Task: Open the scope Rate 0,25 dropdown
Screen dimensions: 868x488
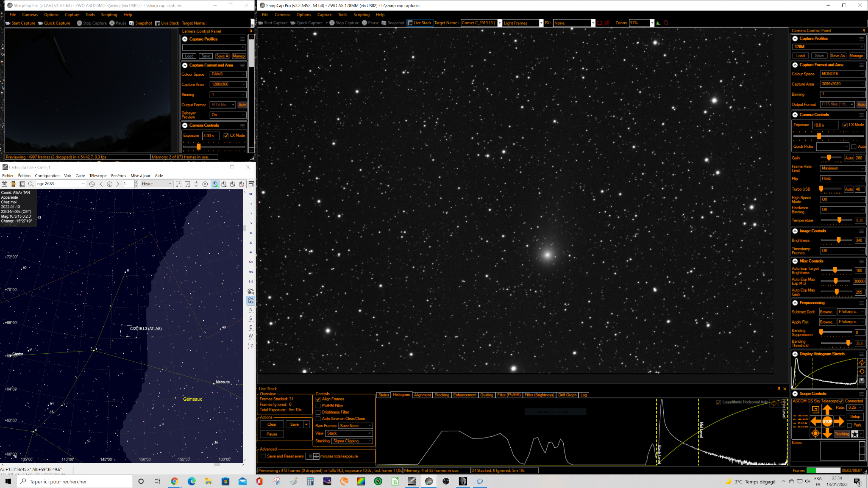Action: [x=855, y=408]
